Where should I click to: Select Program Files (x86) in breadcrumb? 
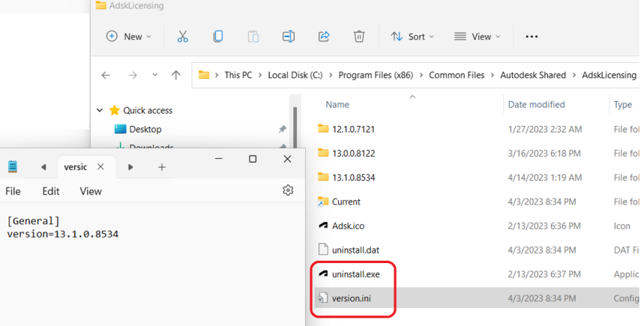point(376,75)
